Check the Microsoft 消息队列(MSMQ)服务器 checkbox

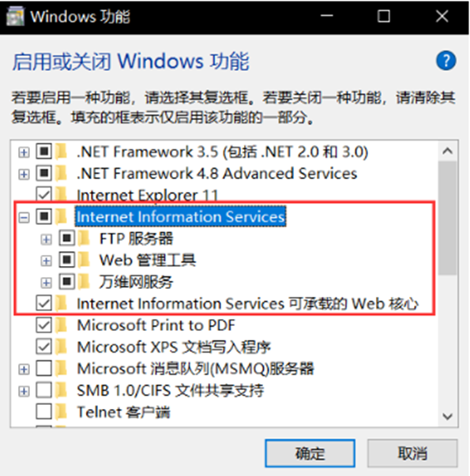[44, 369]
